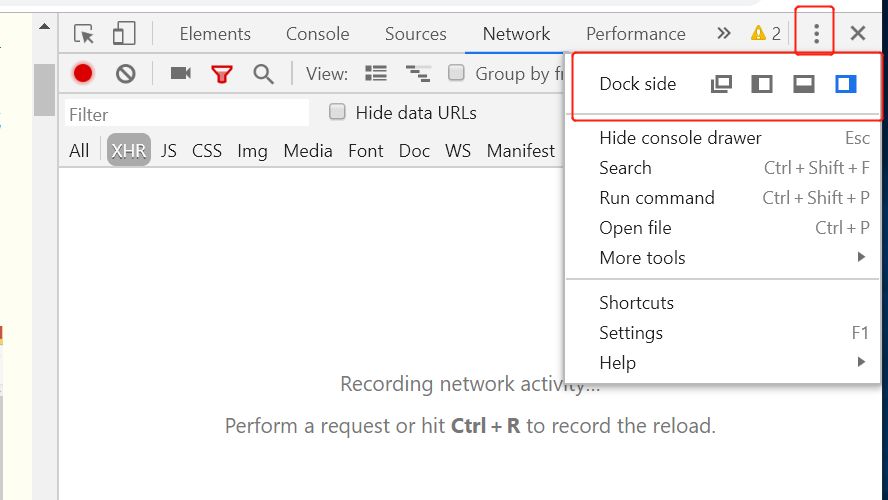Clear the network log
The width and height of the screenshot is (888, 500).
click(x=125, y=73)
